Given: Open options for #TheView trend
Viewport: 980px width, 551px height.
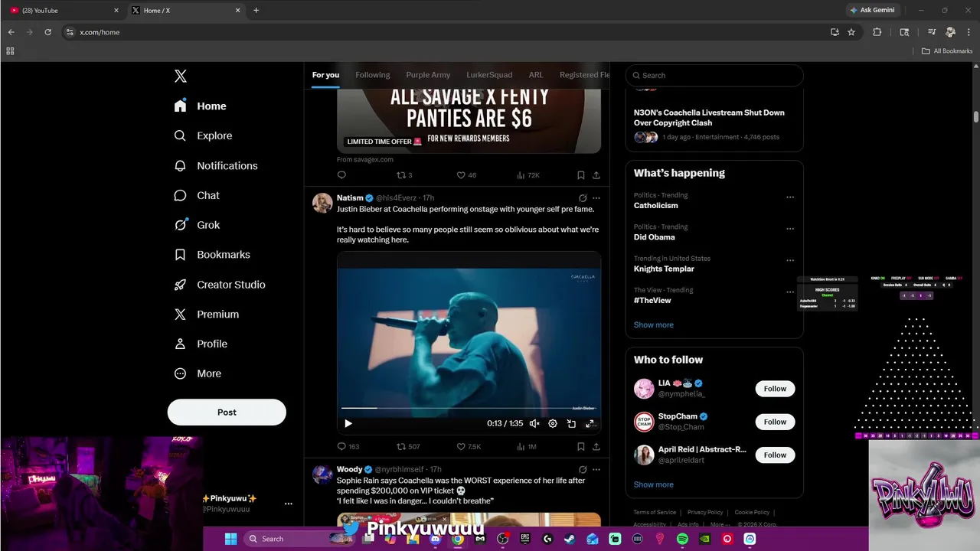Looking at the screenshot, I should click(790, 292).
